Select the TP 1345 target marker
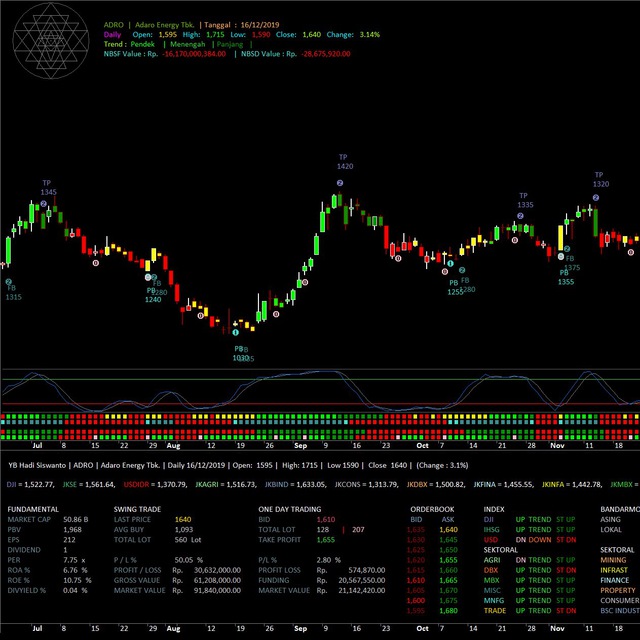Screen dimensions: 640x640 48,187
